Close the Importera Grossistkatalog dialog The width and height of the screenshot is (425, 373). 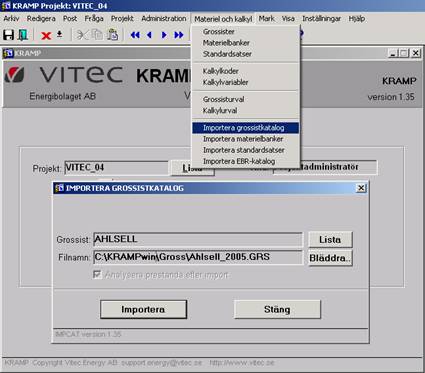coord(361,188)
